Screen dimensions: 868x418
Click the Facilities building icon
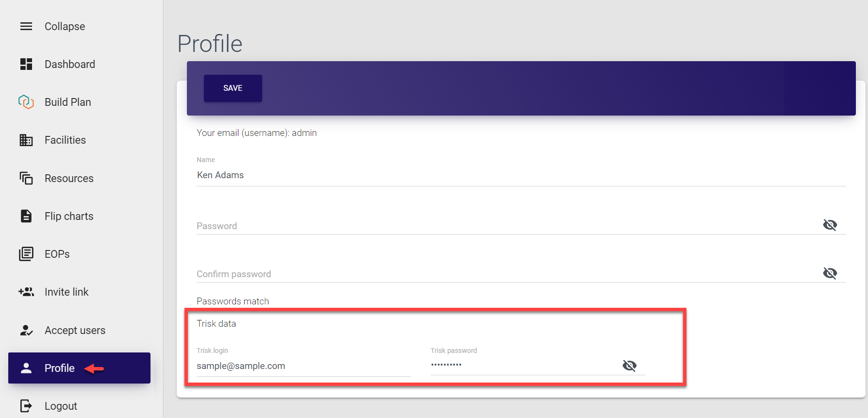coord(26,140)
